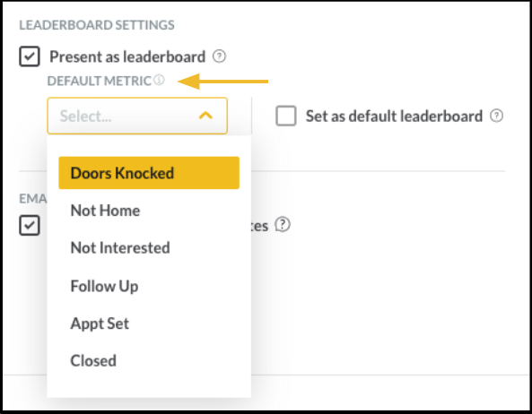
Task: Click the Default Metric heading label
Action: (x=99, y=81)
